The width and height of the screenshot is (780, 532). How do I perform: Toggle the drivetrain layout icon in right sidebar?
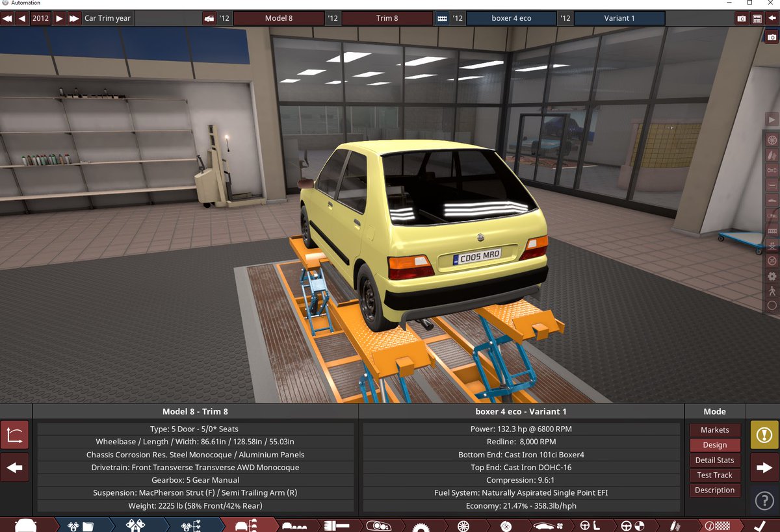[x=772, y=171]
